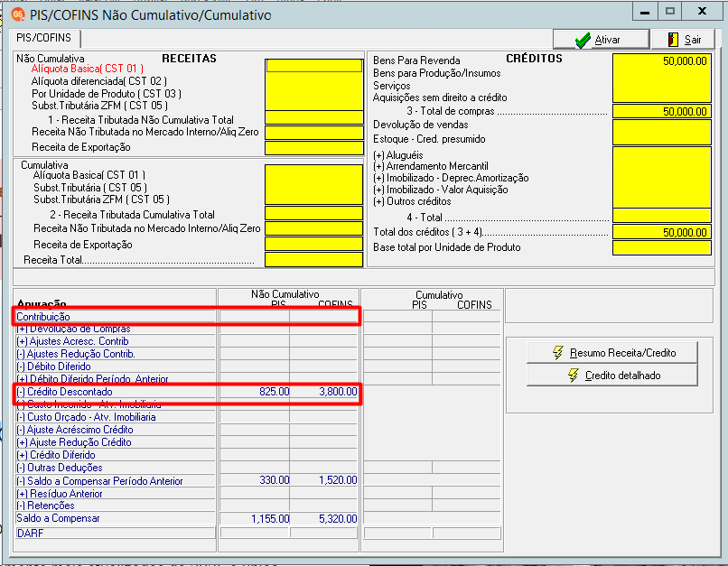Click 'Alíquota diferenciada( CST 02 )' label
The width and height of the screenshot is (728, 566).
[98, 81]
